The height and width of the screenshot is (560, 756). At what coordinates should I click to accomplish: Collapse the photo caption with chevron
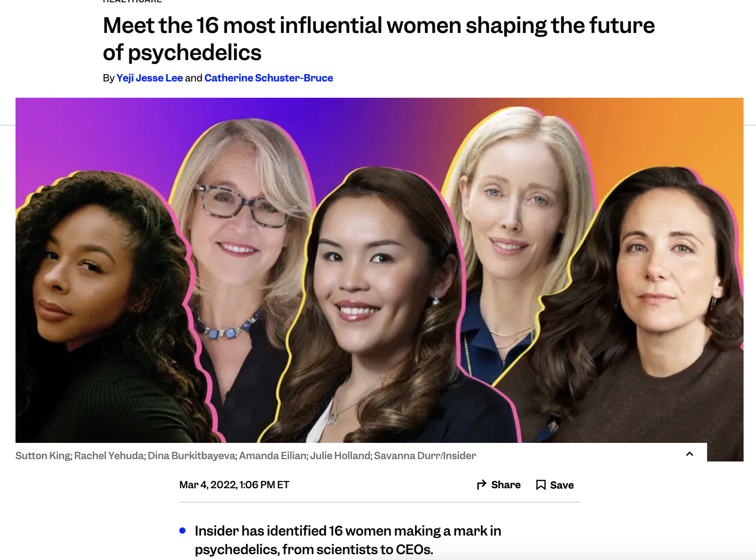(690, 454)
